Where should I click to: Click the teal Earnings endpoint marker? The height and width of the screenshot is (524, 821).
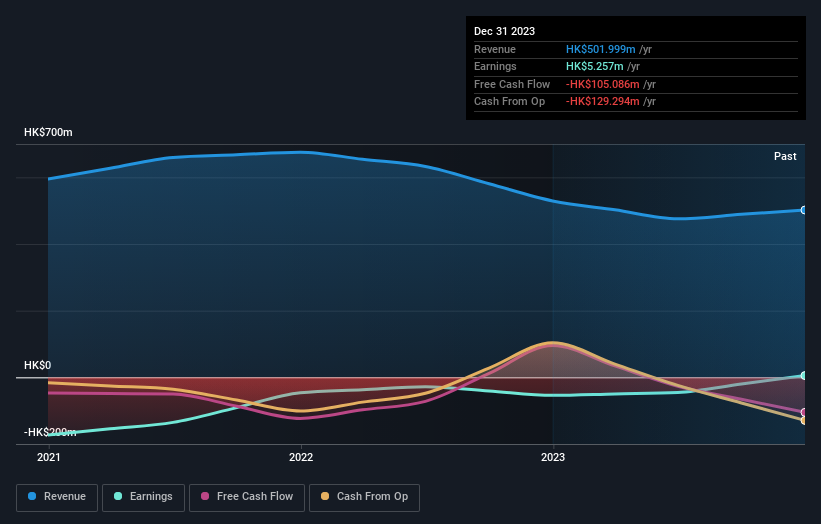pos(804,375)
